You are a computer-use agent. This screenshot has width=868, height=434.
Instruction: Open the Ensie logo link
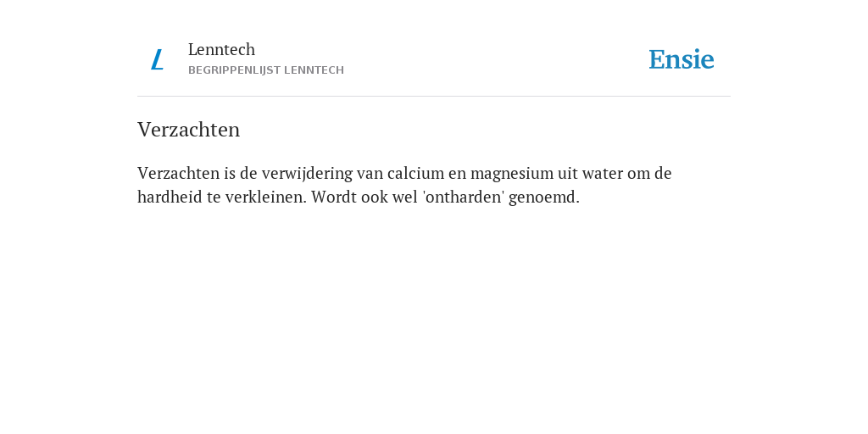[x=682, y=59]
